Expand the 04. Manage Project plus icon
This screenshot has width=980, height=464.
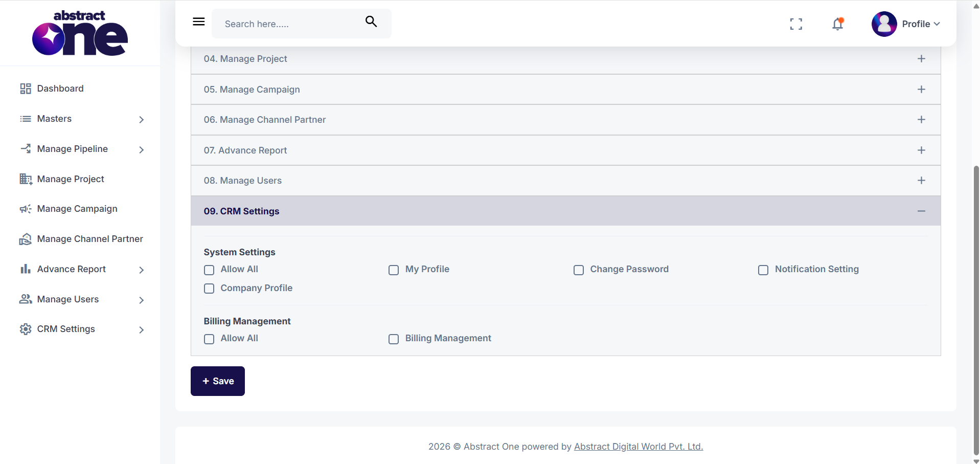pos(921,59)
